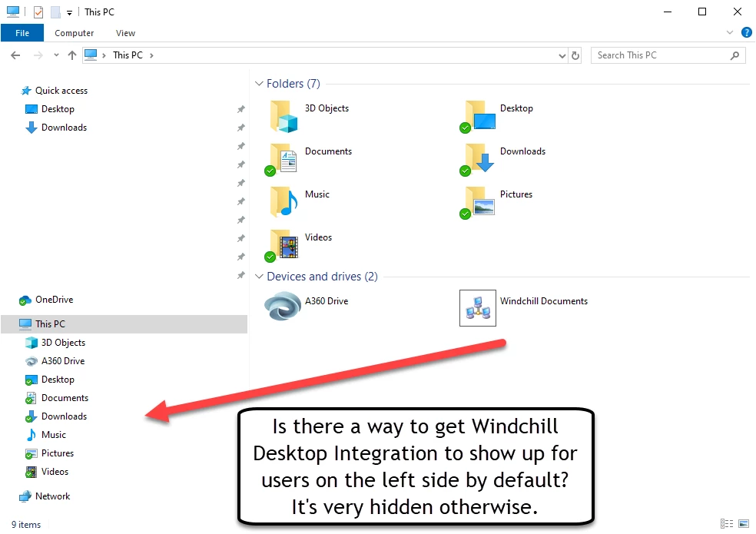The height and width of the screenshot is (534, 756).
Task: Open the Desktop folder icon in Folders
Action: 479,116
